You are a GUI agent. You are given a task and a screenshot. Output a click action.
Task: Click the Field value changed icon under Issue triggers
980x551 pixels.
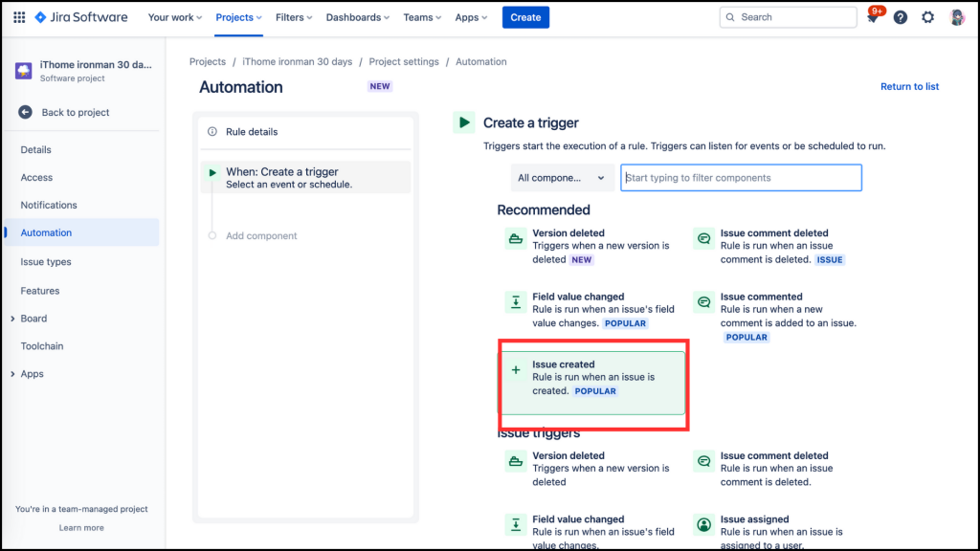pyautogui.click(x=516, y=525)
